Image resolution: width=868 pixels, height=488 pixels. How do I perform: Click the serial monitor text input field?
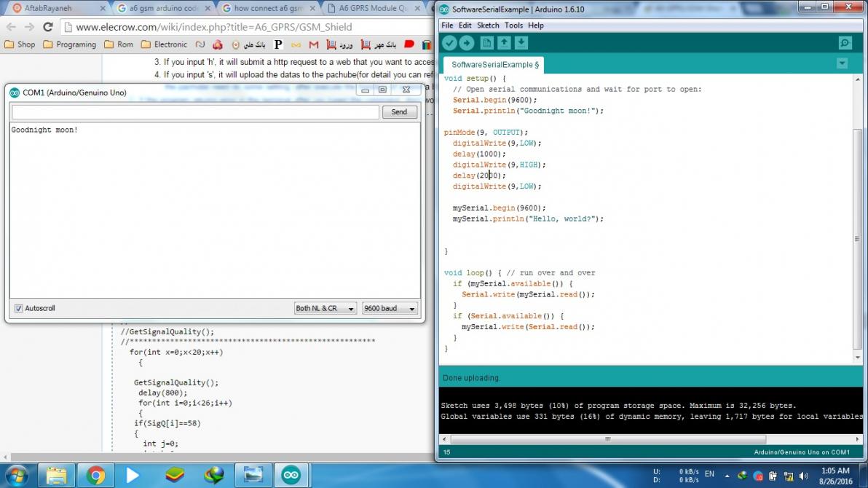click(195, 112)
